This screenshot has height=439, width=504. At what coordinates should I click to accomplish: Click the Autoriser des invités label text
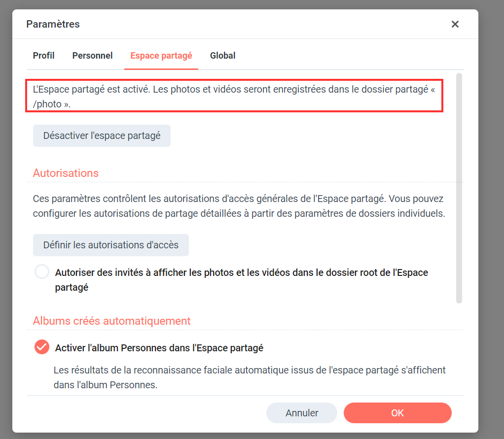(x=241, y=280)
